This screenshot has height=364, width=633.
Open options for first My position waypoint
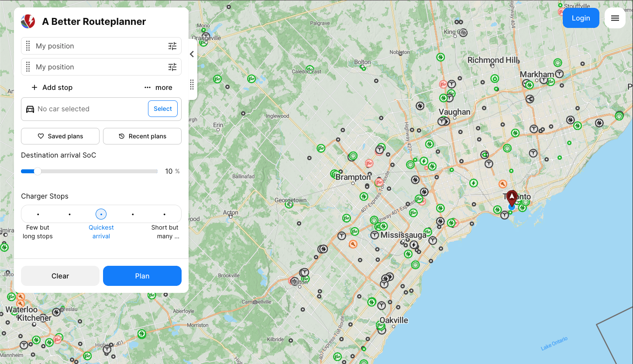172,46
